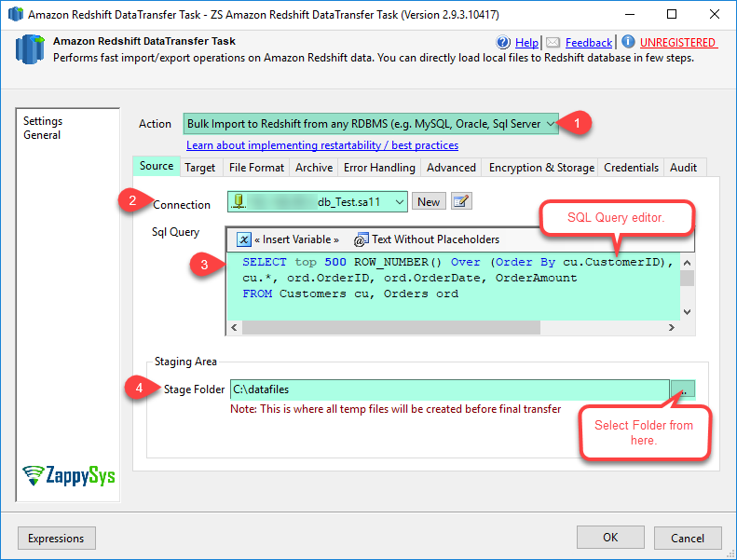The image size is (737, 560).
Task: Click the SQL editor scroll down arrow
Action: point(687,312)
